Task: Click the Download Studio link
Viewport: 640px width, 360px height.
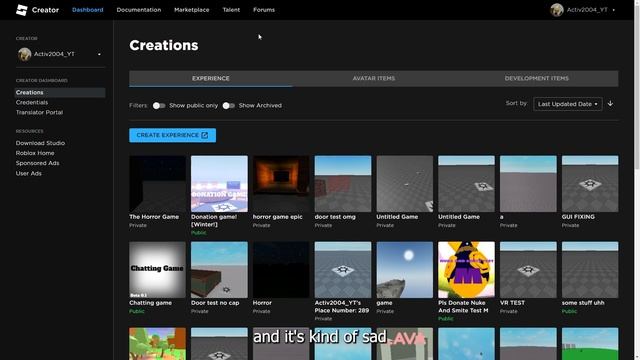Action: tap(40, 143)
